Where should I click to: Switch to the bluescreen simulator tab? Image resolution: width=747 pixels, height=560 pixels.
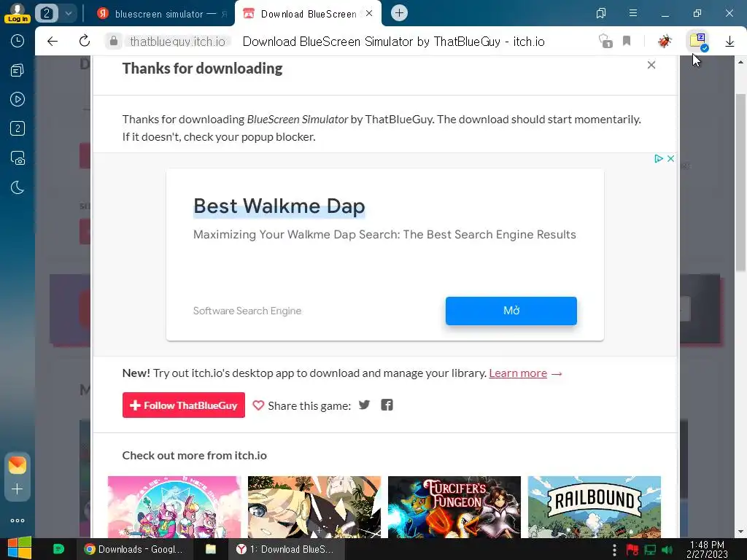[x=162, y=14]
